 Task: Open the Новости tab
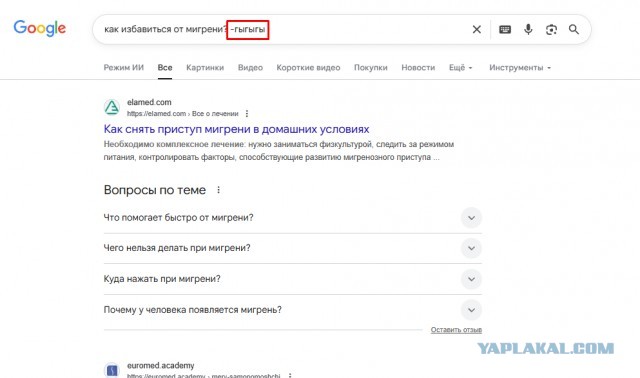[x=418, y=67]
